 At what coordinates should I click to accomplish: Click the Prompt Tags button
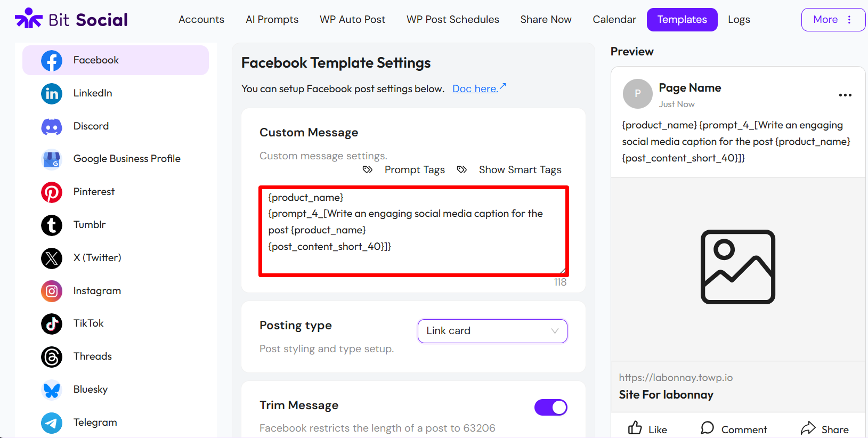(x=404, y=169)
